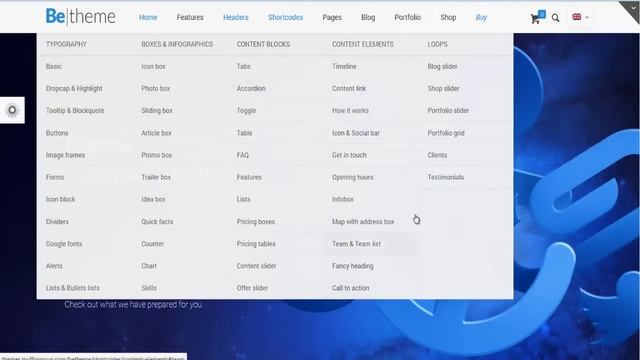Open Icon & Social bar shortcode
The width and height of the screenshot is (640, 360).
356,133
